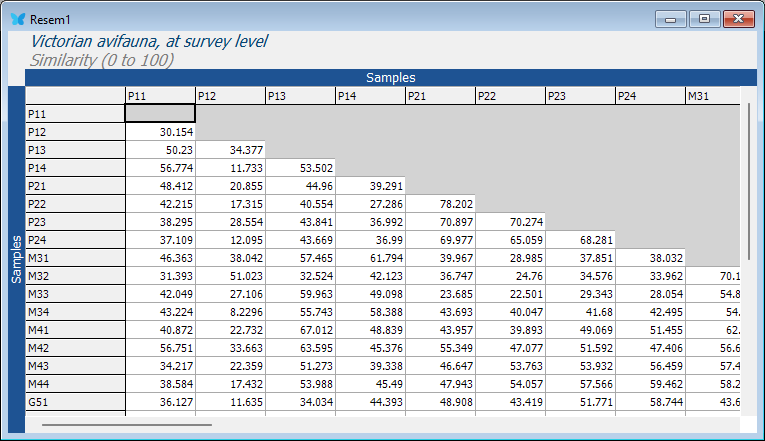Select the empty P11-P11 diagonal cell
The width and height of the screenshot is (765, 441).
click(x=159, y=114)
